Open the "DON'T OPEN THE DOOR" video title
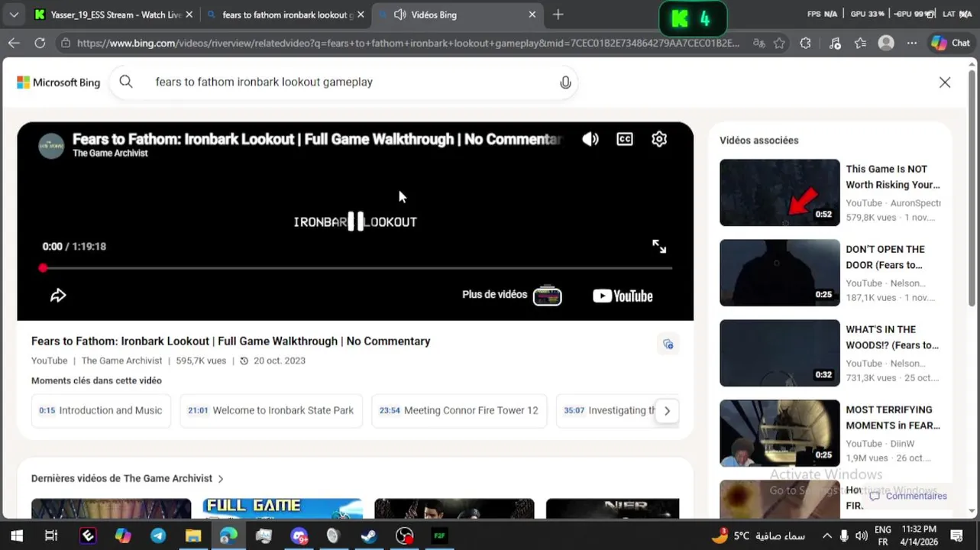980x550 pixels. click(x=885, y=257)
